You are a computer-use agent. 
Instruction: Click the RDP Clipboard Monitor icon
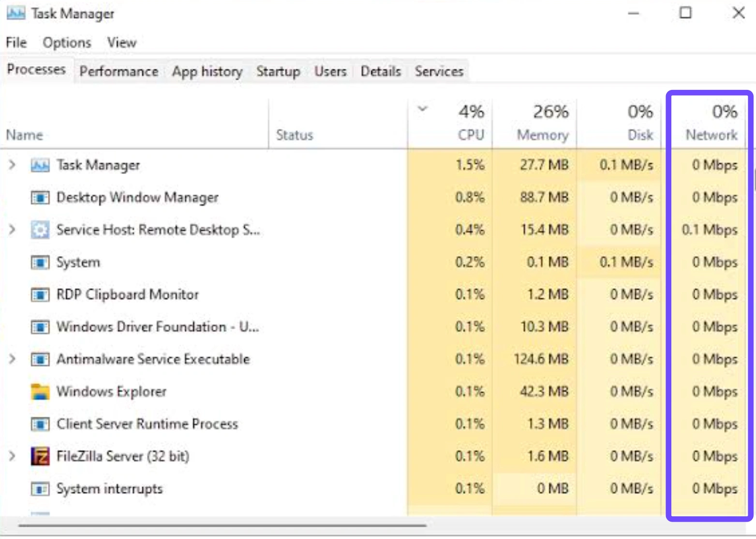click(40, 295)
